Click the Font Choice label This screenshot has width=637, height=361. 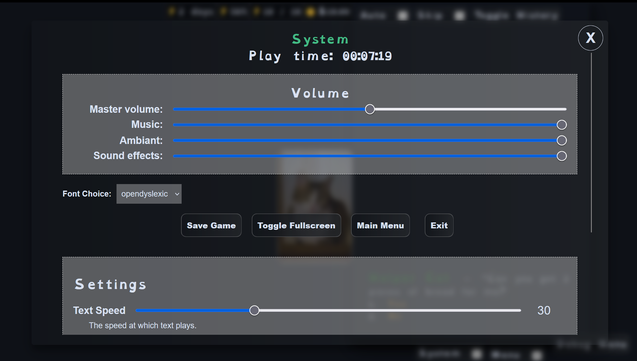click(87, 194)
